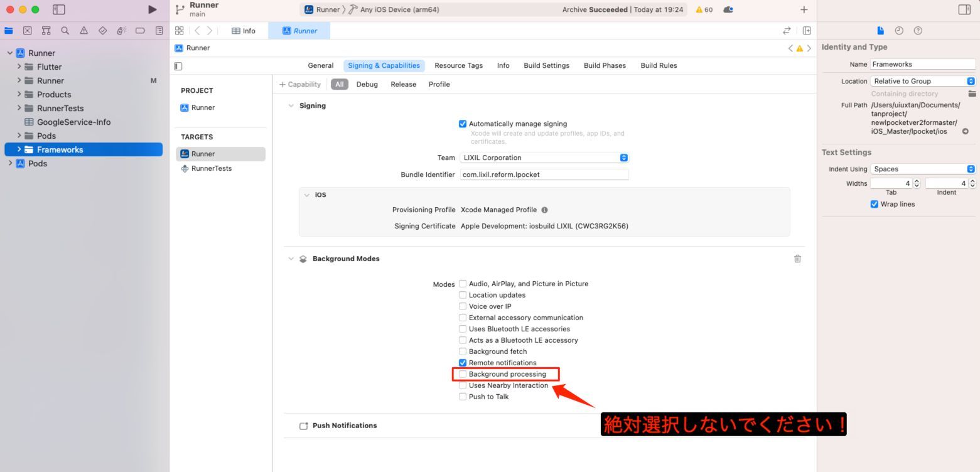Open the Team dropdown LIXIL Corporation
The height and width of the screenshot is (472, 980).
pyautogui.click(x=544, y=158)
